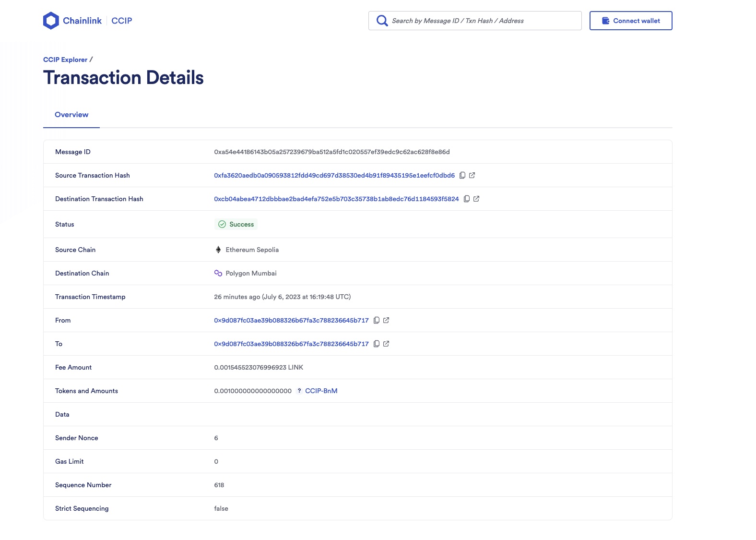Click the Destination Chain label
This screenshot has height=540, width=756.
(x=82, y=273)
